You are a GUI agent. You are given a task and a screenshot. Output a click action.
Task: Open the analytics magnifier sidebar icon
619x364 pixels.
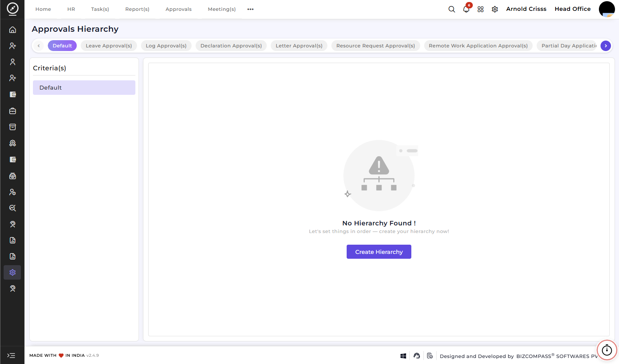tap(12, 208)
